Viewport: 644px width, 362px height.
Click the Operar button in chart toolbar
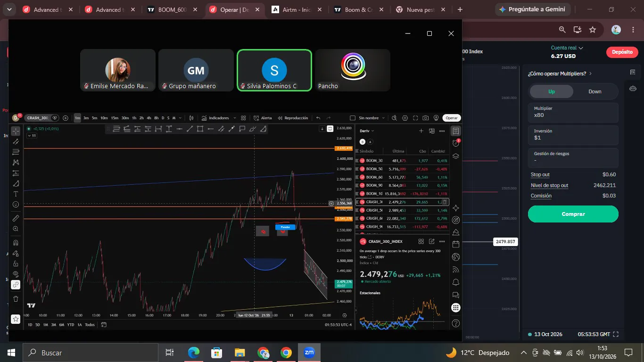(452, 118)
